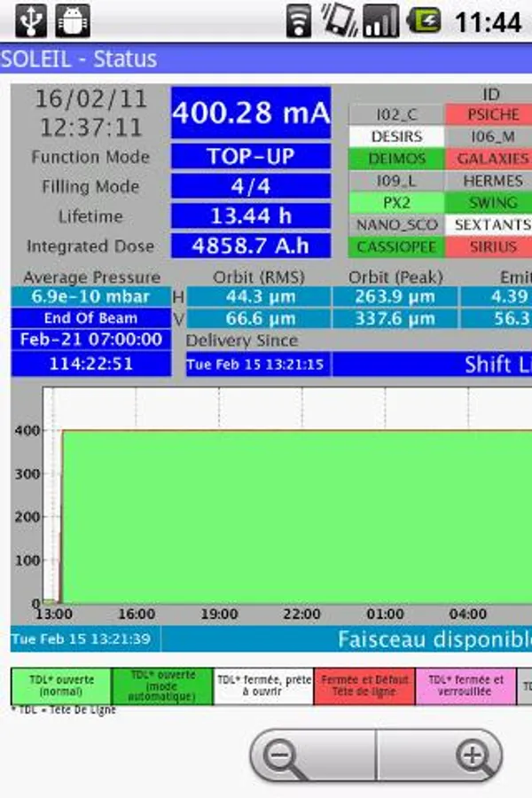This screenshot has height=798, width=532.
Task: Click the TDL fermée et verrouillée legend
Action: click(x=465, y=686)
